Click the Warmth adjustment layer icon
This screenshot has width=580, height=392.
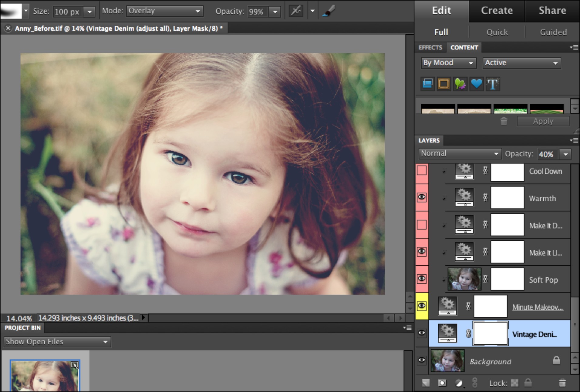click(x=464, y=197)
